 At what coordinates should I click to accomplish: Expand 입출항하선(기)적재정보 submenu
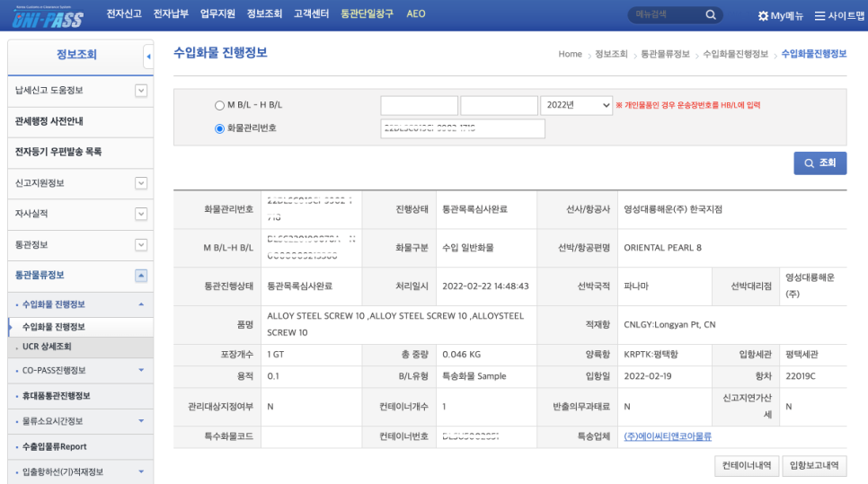141,471
